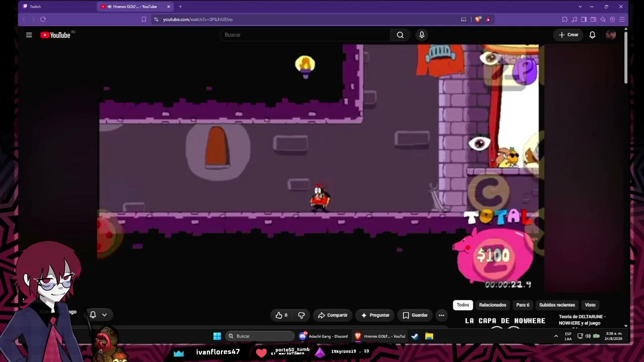Click the Crear button
644x362 pixels.
(x=569, y=35)
